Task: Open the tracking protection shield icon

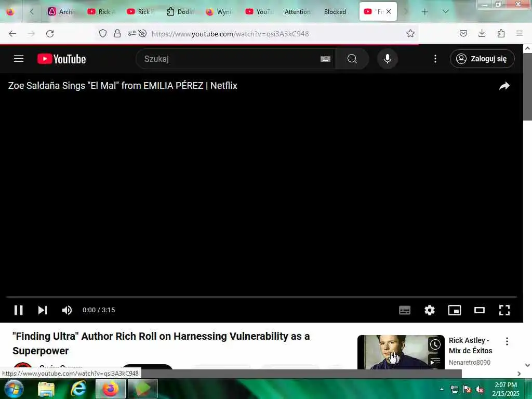Action: pyautogui.click(x=103, y=33)
